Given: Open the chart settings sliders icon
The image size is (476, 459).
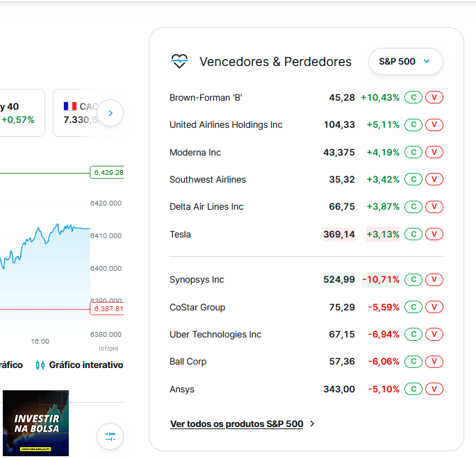Looking at the screenshot, I should [x=110, y=436].
